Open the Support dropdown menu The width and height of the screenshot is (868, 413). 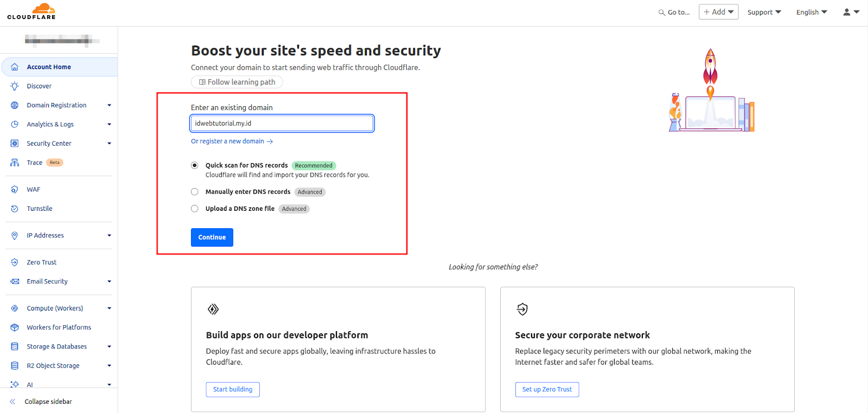pyautogui.click(x=764, y=12)
